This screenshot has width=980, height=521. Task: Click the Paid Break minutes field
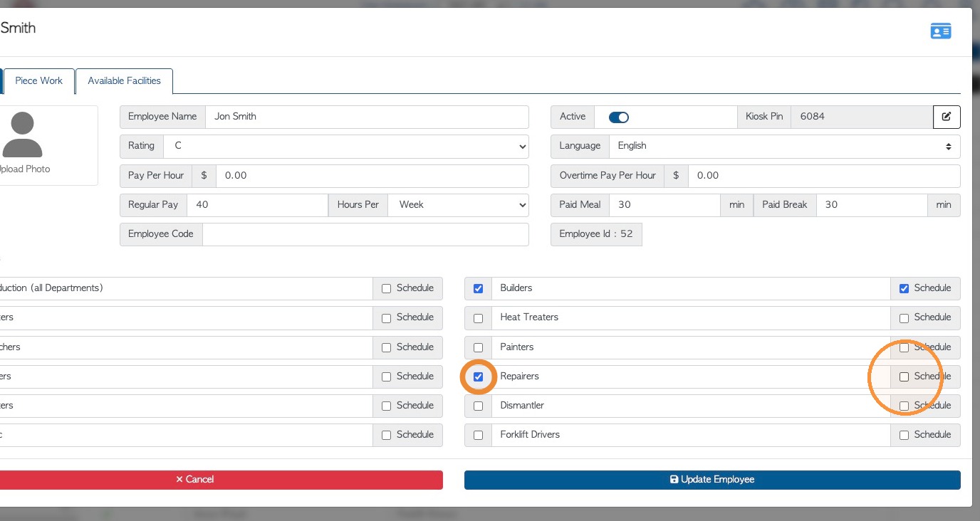click(x=872, y=205)
